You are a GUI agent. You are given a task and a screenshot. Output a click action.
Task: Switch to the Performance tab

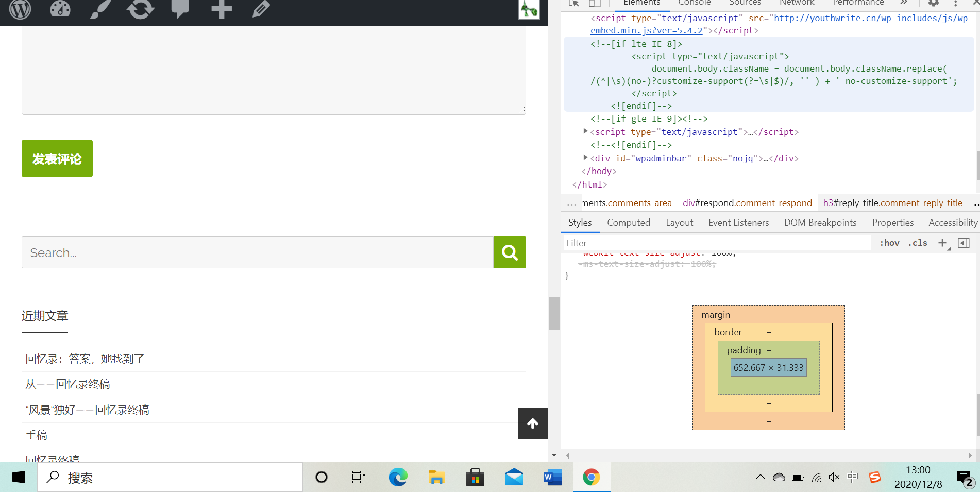[x=858, y=3]
